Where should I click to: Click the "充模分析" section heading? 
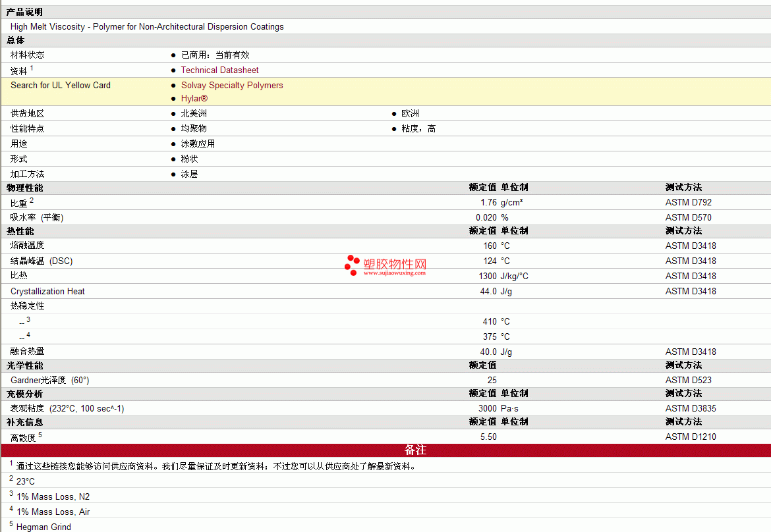(24, 394)
